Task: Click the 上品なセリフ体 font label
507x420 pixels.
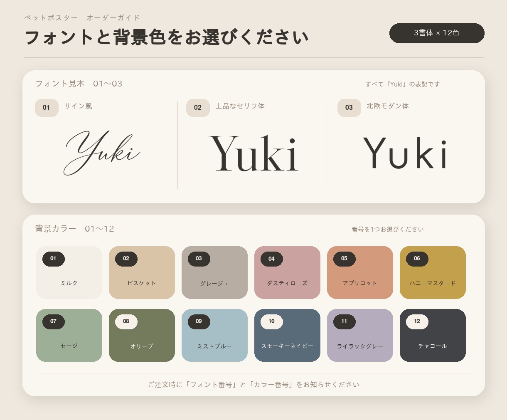Action: [240, 106]
